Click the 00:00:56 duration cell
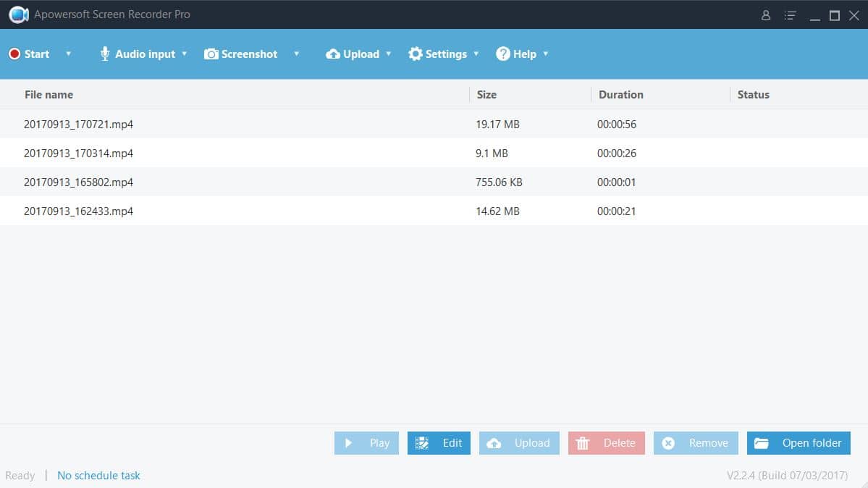This screenshot has width=868, height=488. point(616,124)
